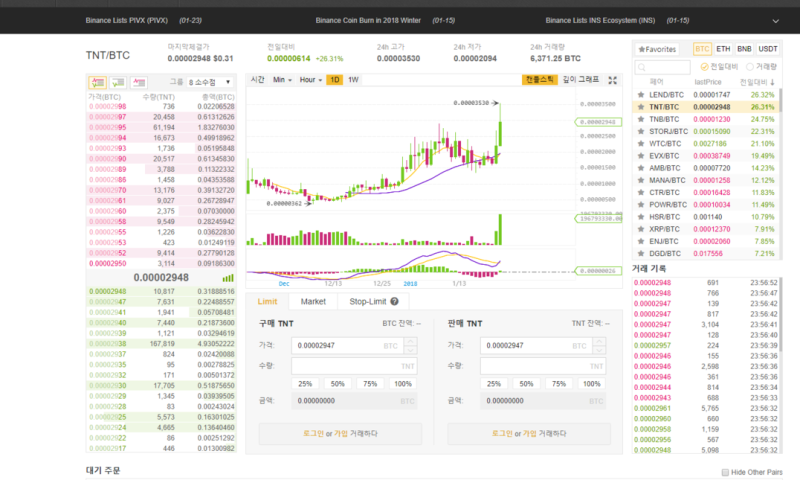Open the Min interval dropdown
800x480 pixels.
tap(282, 80)
